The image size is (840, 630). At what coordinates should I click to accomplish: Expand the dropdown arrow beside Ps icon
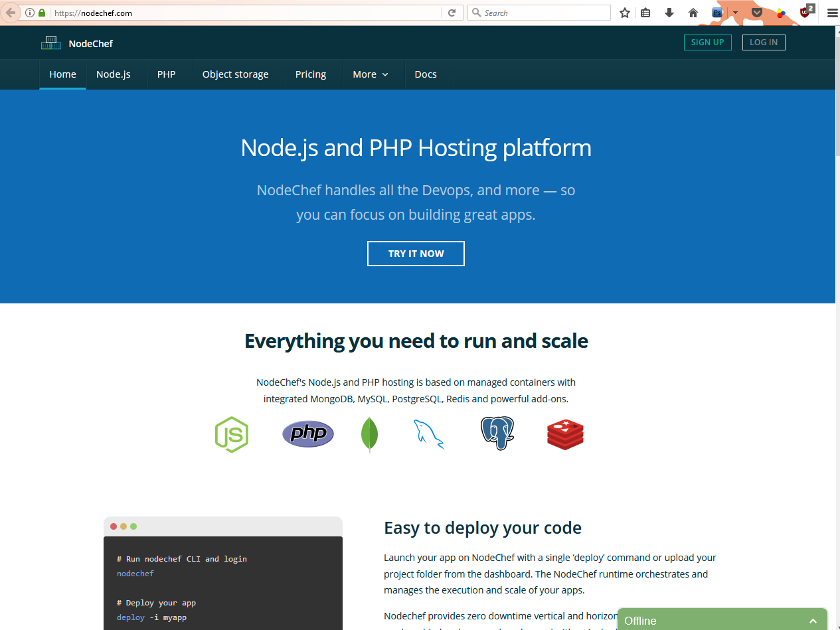point(735,13)
